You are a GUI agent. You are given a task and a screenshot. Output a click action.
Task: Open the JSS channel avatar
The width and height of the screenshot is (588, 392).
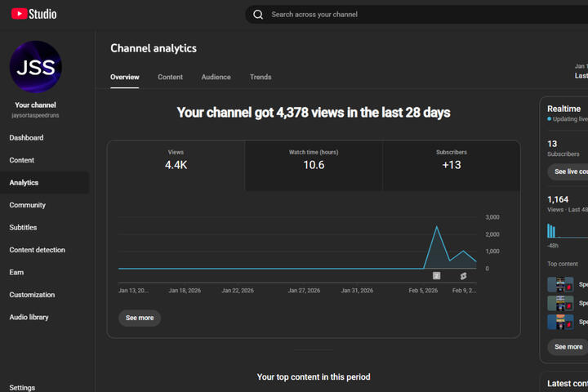pos(35,67)
